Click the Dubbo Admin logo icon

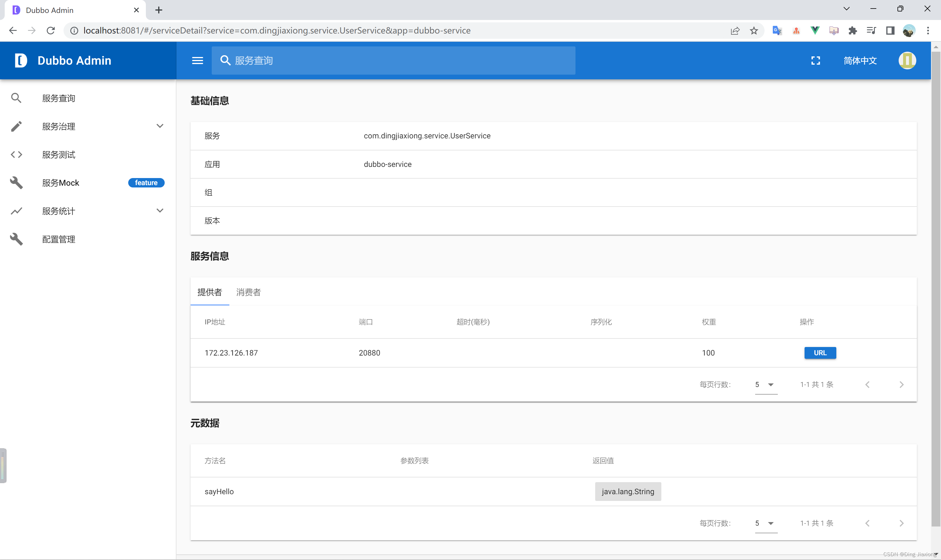[x=21, y=60]
